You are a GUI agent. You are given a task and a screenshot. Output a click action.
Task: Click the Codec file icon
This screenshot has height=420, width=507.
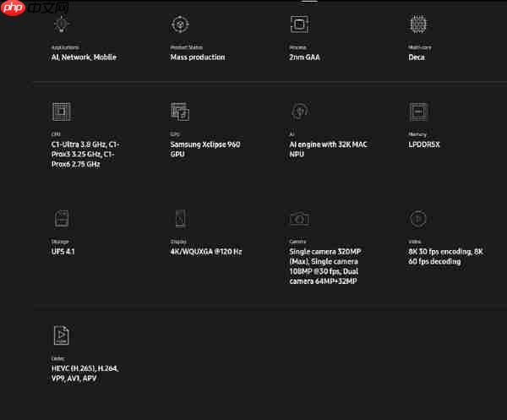click(61, 335)
